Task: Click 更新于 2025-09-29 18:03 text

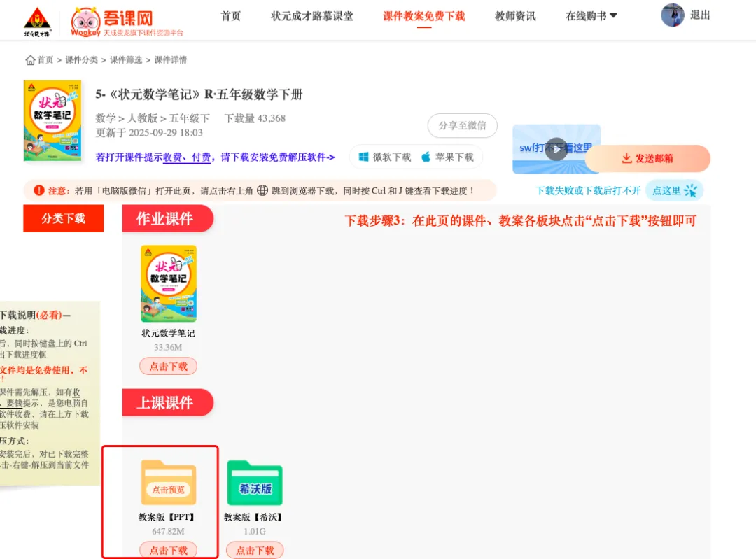Action: coord(149,132)
